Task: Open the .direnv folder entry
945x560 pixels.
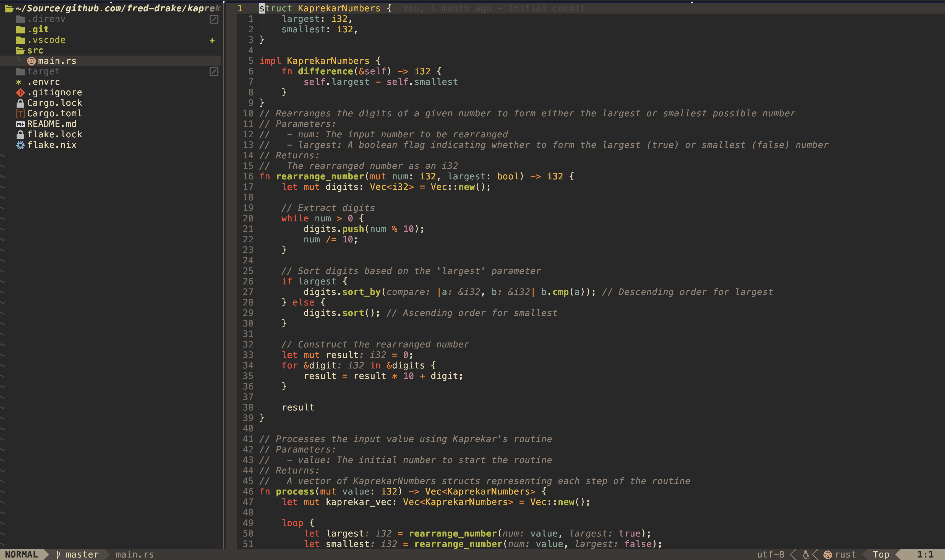Action: pyautogui.click(x=46, y=19)
